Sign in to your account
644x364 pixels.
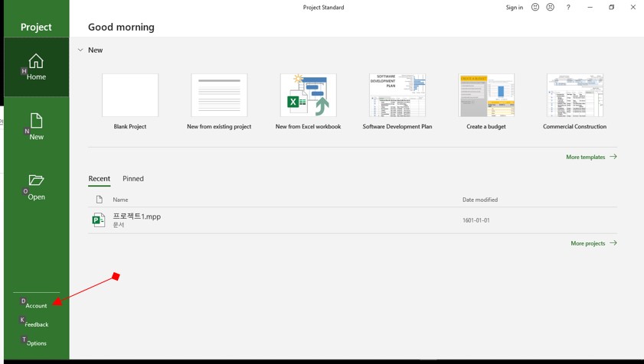pyautogui.click(x=515, y=8)
